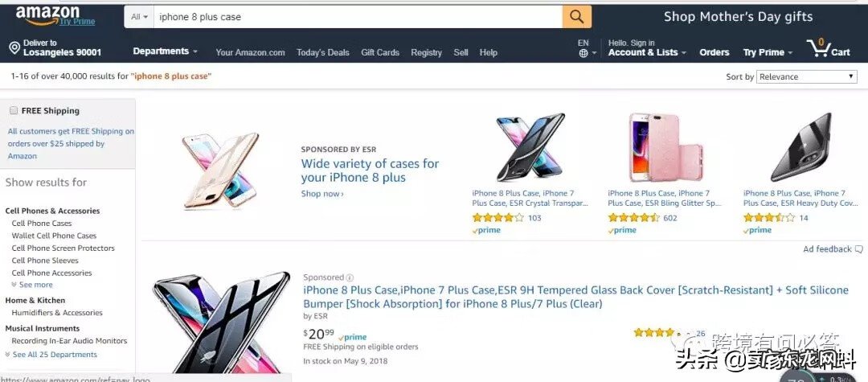Click the Ad feedback speech bubble icon
The height and width of the screenshot is (382, 868).
(x=858, y=249)
